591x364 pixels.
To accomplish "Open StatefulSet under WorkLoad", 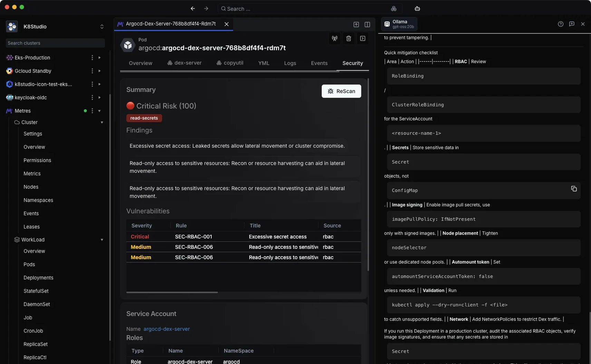I will (36, 291).
